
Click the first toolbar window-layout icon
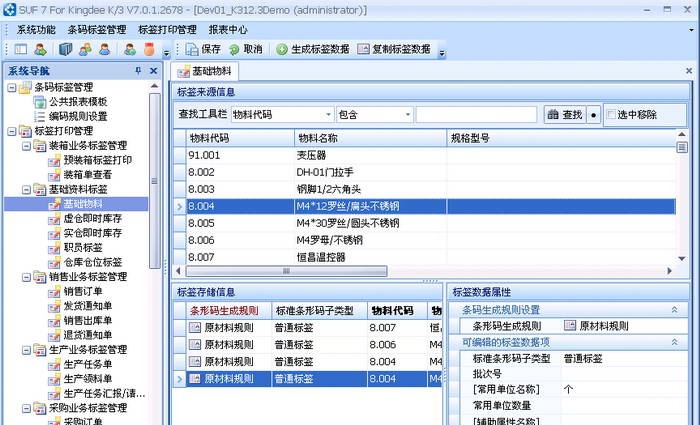[x=21, y=50]
